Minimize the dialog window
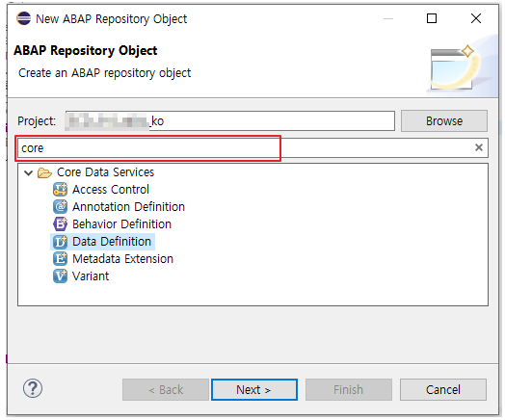This screenshot has height=420, width=505. 388,18
